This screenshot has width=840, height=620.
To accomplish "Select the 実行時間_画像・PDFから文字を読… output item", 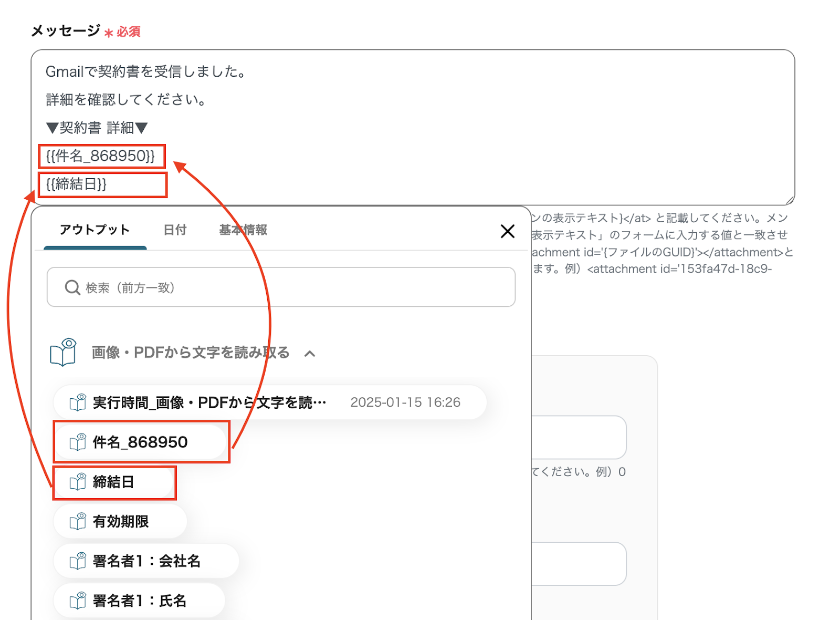I will pyautogui.click(x=270, y=402).
